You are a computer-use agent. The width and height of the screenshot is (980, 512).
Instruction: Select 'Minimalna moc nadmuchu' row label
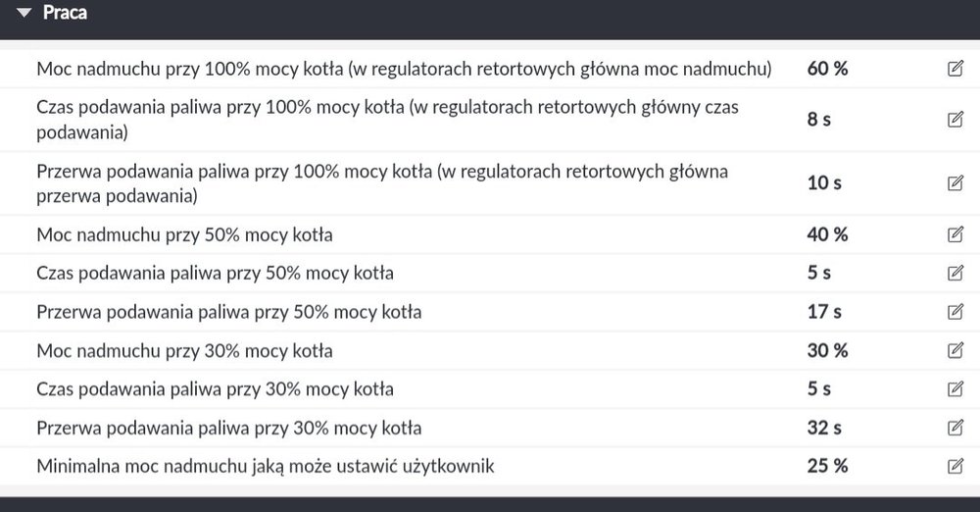tap(265, 466)
